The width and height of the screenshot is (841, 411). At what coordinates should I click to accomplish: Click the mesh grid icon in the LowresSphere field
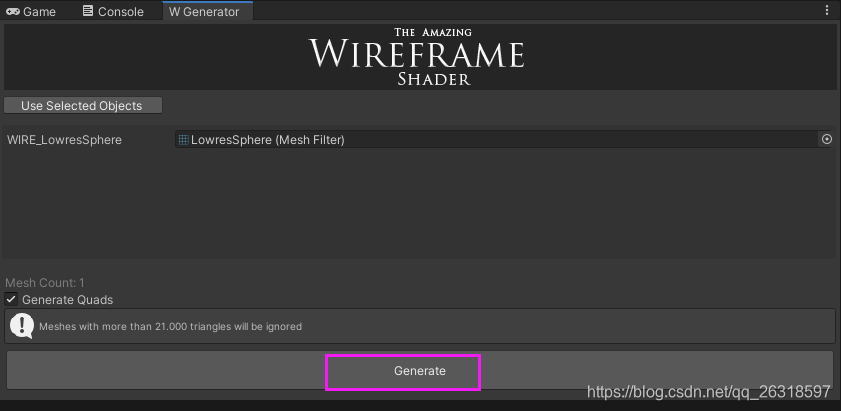[x=183, y=140]
